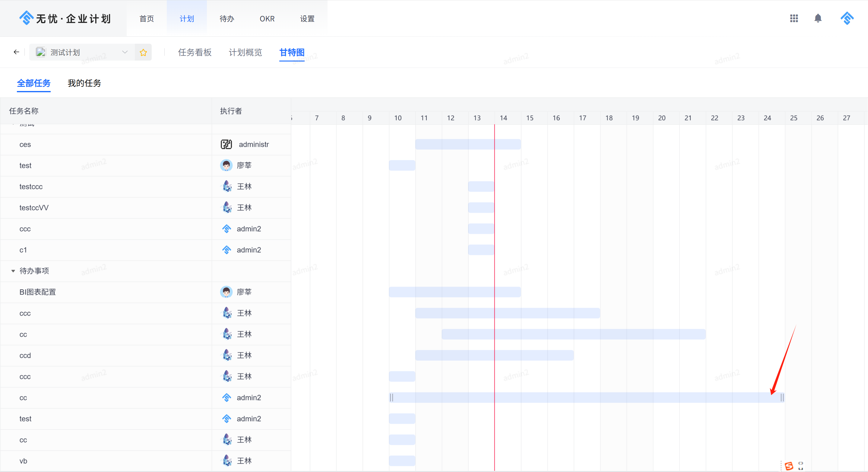
Task: Open 计划概览 tab
Action: 245,52
